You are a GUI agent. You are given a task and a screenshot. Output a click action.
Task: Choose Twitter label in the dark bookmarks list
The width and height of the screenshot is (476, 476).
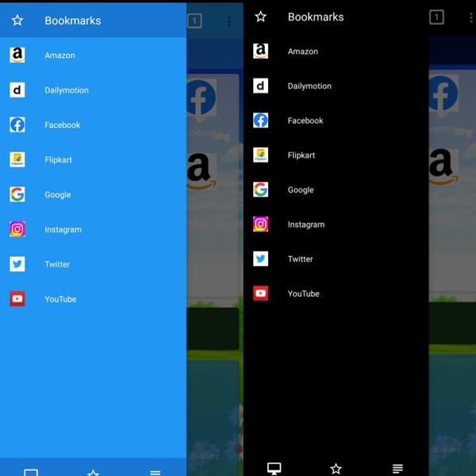click(x=300, y=259)
